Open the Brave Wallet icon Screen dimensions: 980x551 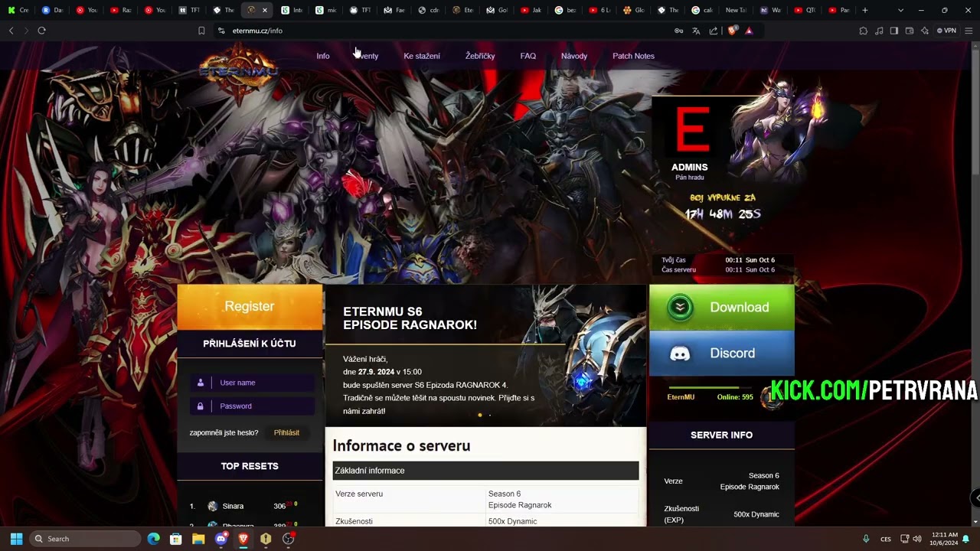[x=910, y=31]
